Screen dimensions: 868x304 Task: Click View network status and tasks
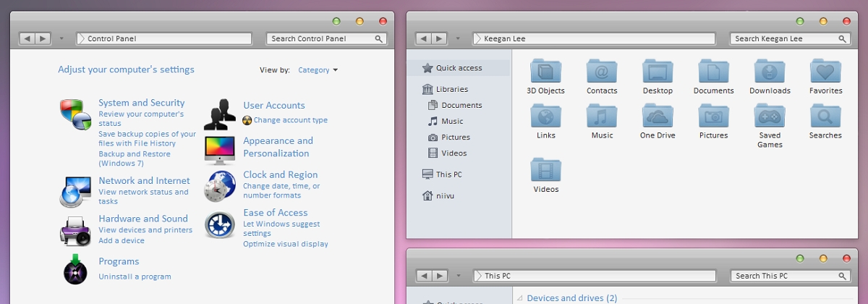click(x=143, y=197)
